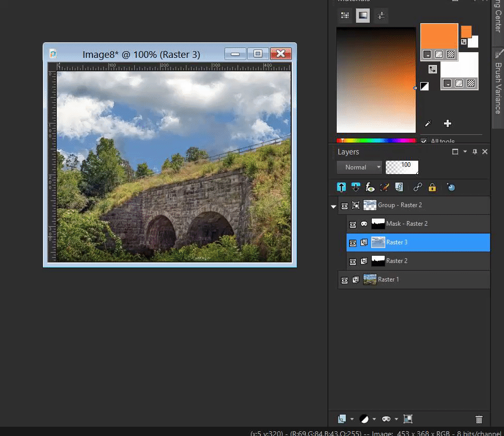Click the large orange foreground material swatch
The image size is (504, 436).
[x=439, y=36]
